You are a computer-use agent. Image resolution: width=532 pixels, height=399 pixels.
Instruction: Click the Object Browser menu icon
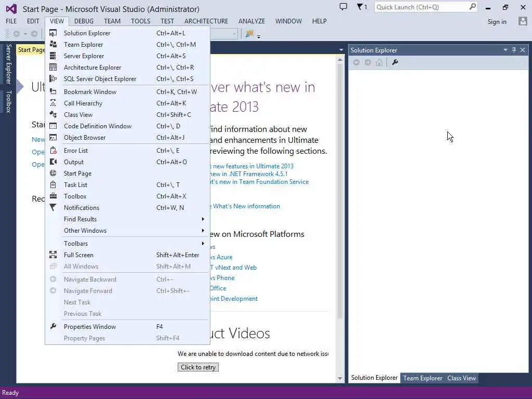click(53, 137)
